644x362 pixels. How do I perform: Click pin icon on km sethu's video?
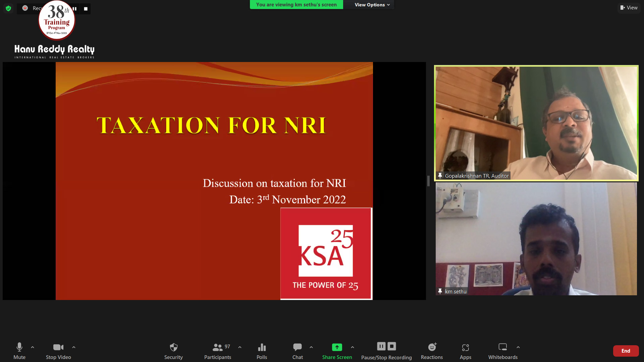coord(440,291)
